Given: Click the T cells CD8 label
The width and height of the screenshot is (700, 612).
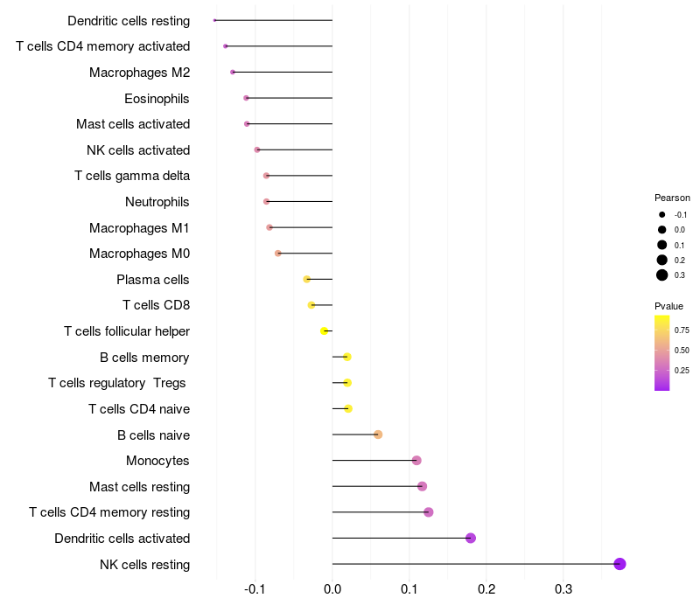Looking at the screenshot, I should point(156,305).
